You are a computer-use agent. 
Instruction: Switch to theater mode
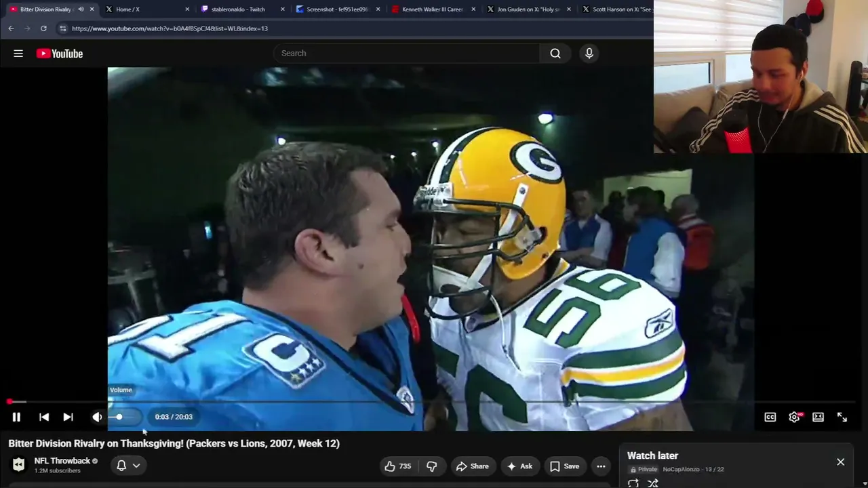click(x=818, y=417)
